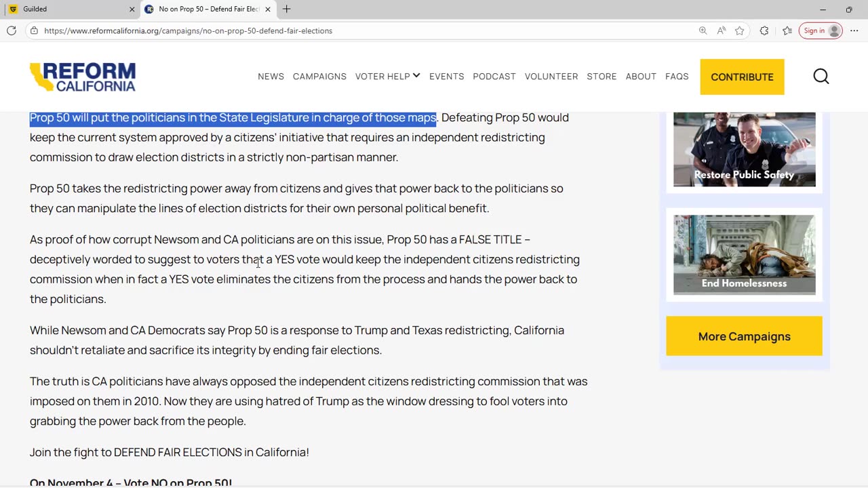Open the FAQs page

pyautogui.click(x=677, y=77)
